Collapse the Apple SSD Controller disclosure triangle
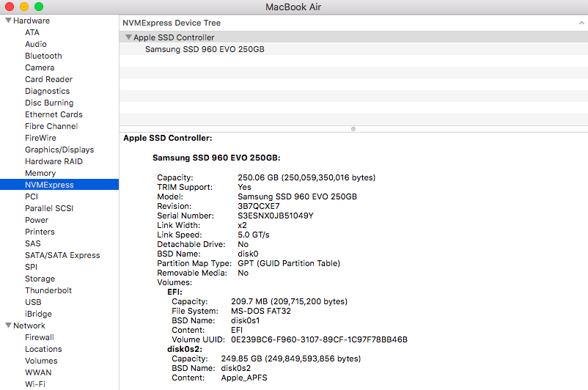Screen dimensions: 588x390 point(128,37)
